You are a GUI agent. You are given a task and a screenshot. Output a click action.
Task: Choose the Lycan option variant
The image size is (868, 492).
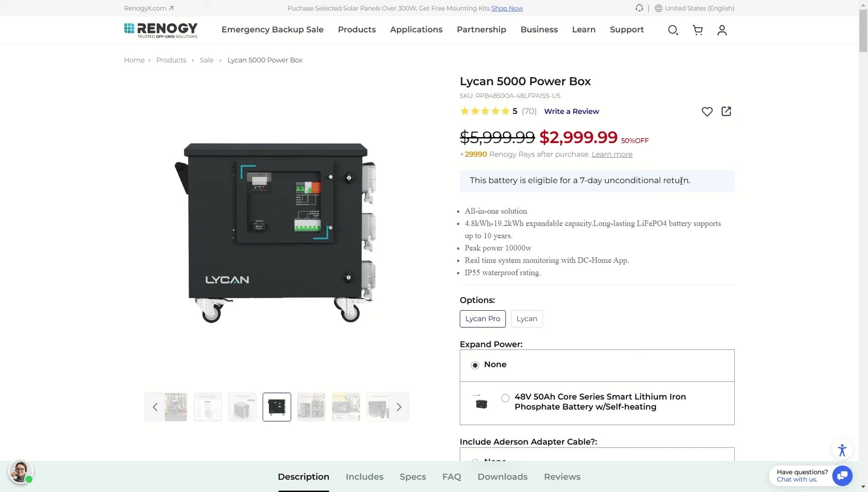click(527, 319)
